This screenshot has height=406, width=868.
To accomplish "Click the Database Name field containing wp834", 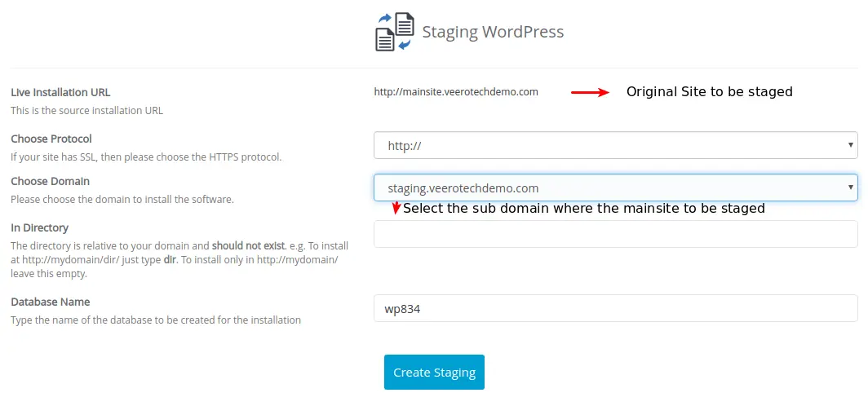I will [615, 308].
